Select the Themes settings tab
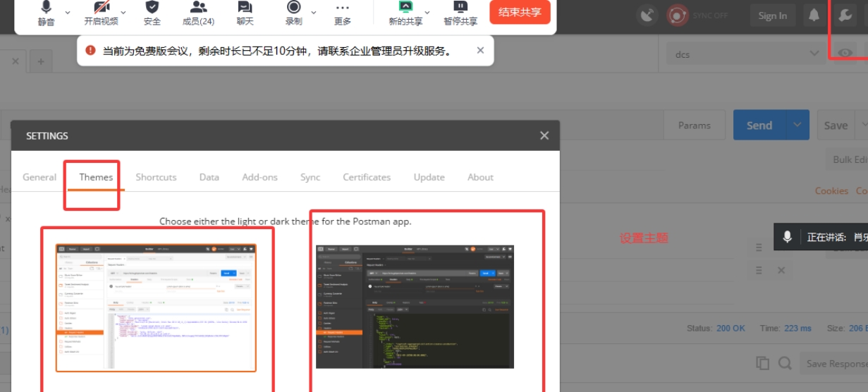This screenshot has height=392, width=868. click(96, 177)
